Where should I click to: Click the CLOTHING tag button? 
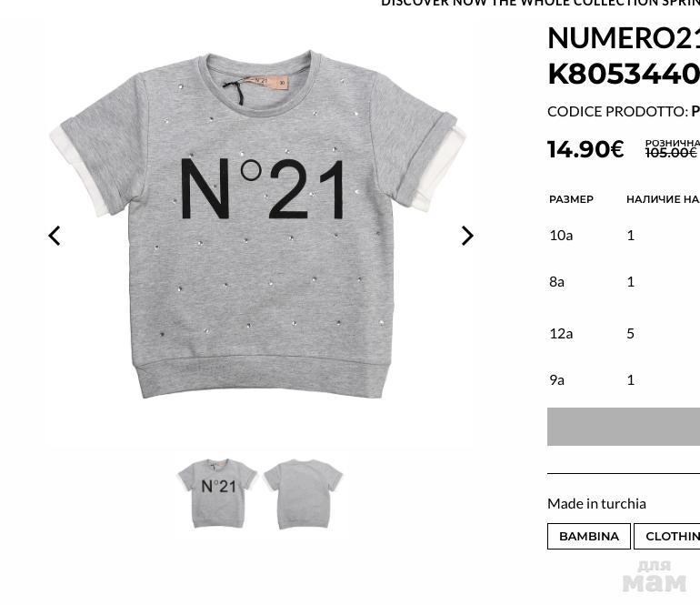point(667,536)
